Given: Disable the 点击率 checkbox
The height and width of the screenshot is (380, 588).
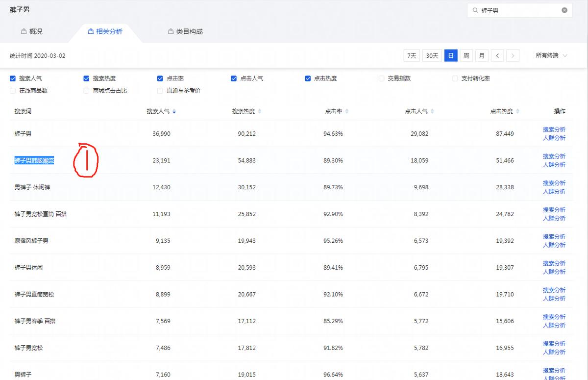Looking at the screenshot, I should pos(160,78).
